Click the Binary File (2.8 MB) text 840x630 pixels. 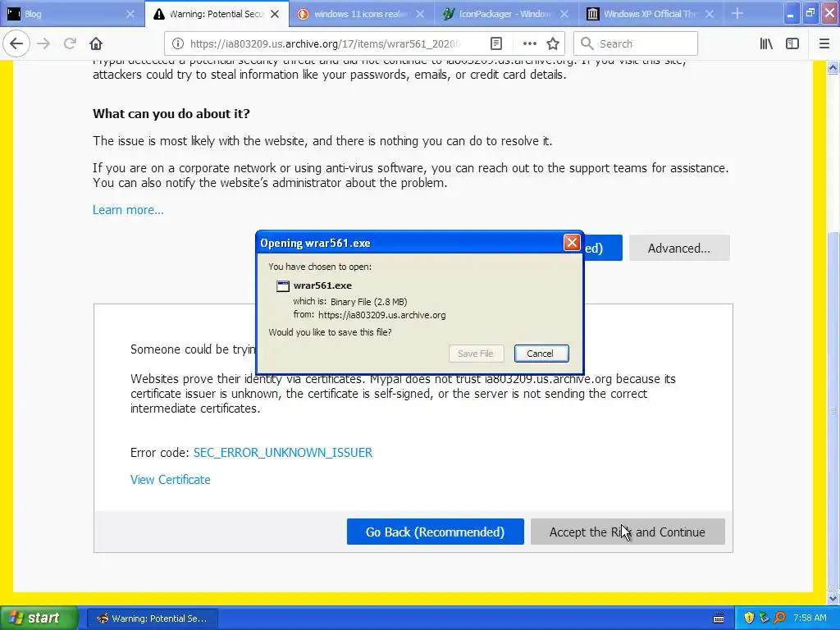click(368, 302)
